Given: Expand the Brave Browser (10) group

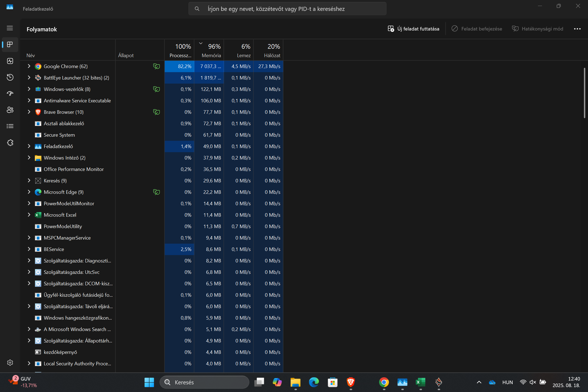Looking at the screenshot, I should (x=29, y=112).
